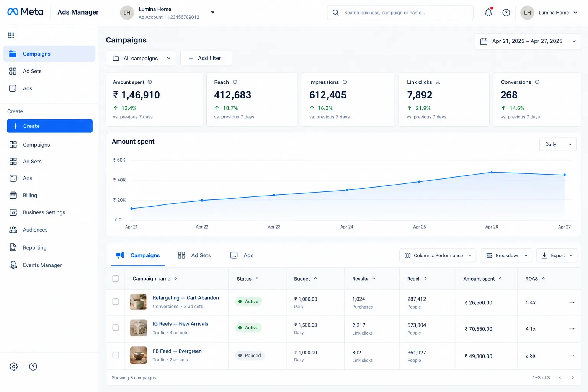
Task: Switch to the Ads table tab
Action: pos(242,255)
